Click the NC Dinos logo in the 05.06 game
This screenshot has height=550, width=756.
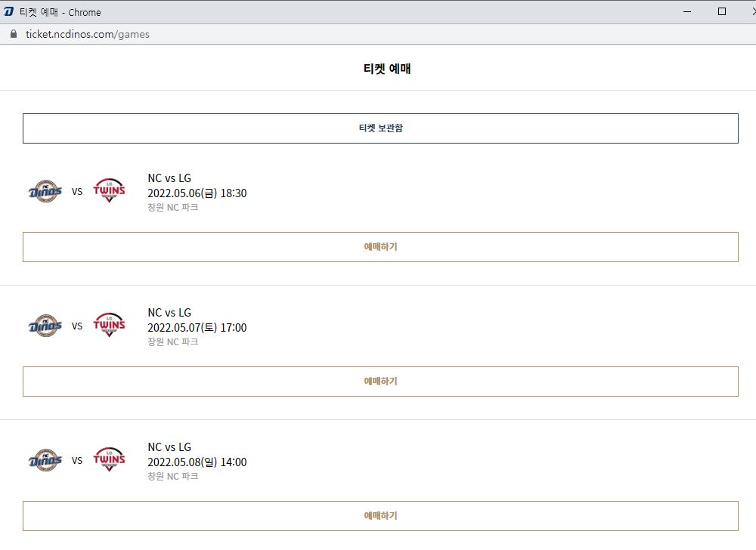tap(45, 191)
